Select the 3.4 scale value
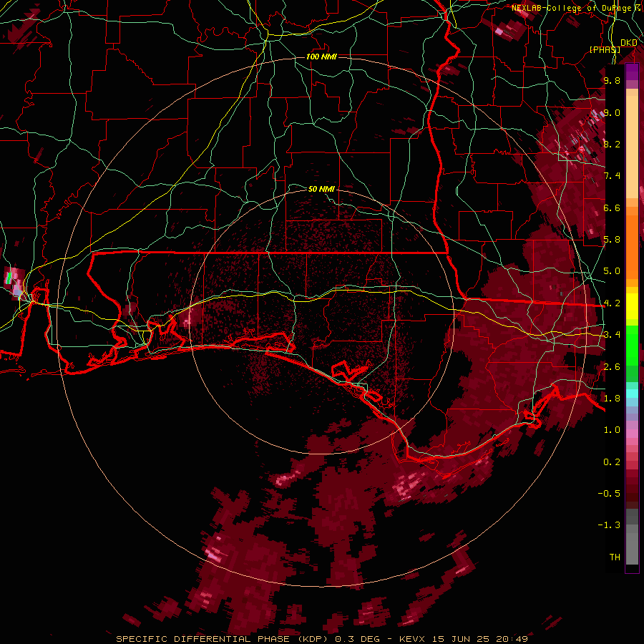The width and height of the screenshot is (644, 644). pyautogui.click(x=612, y=335)
